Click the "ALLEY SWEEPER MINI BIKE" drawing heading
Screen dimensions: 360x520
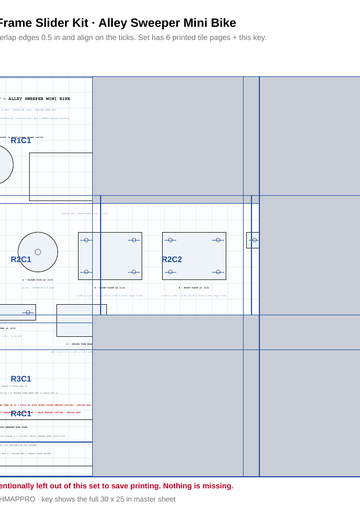(39, 99)
